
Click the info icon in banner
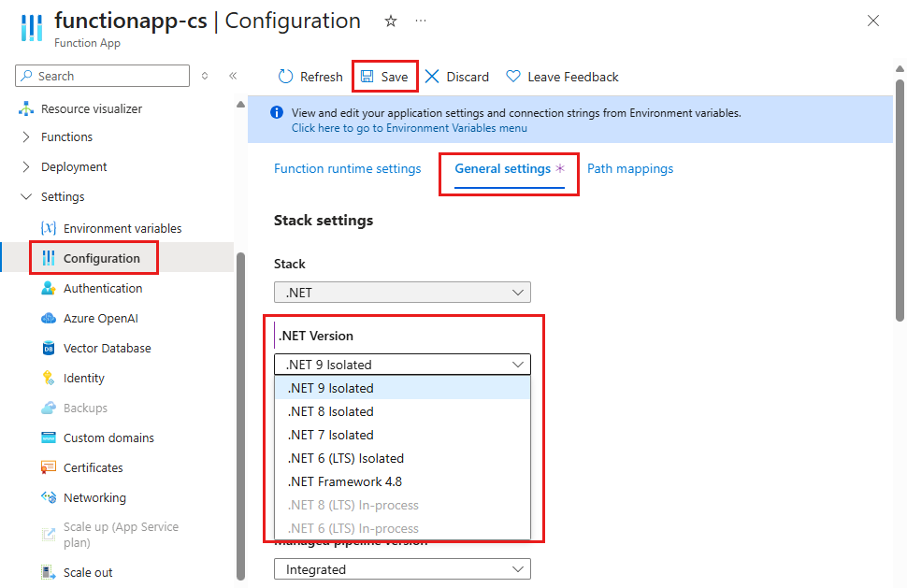277,113
